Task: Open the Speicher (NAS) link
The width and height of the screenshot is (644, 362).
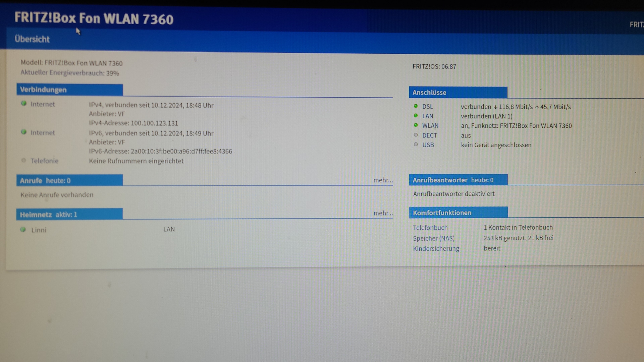Action: [x=433, y=238]
